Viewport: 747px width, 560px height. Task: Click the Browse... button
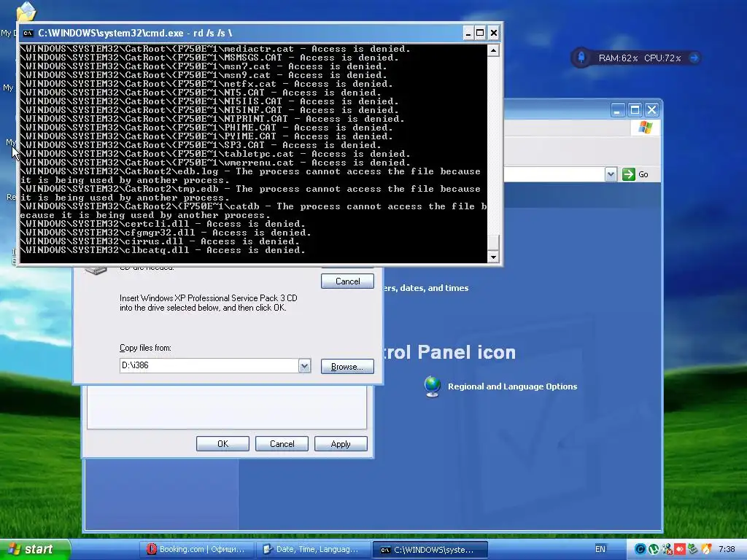coord(347,366)
